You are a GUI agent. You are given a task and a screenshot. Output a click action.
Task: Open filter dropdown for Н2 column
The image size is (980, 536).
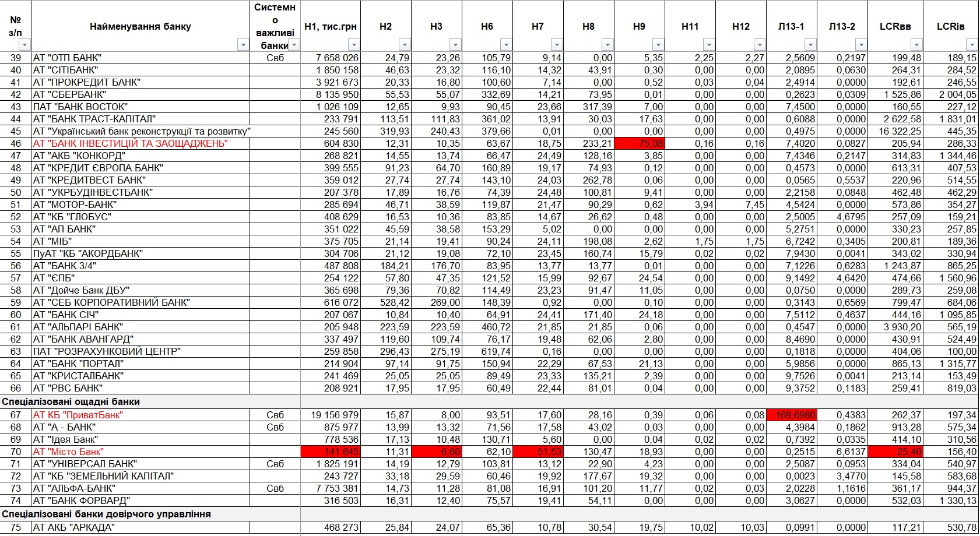click(405, 45)
